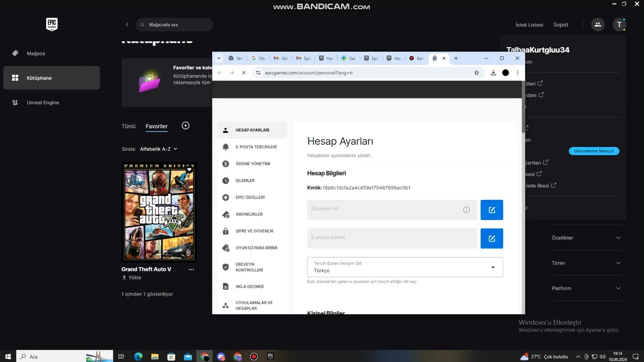Viewport: 644px width, 362px height.
Task: Click the Windows taskbar Ara search box
Action: pyautogui.click(x=64, y=356)
